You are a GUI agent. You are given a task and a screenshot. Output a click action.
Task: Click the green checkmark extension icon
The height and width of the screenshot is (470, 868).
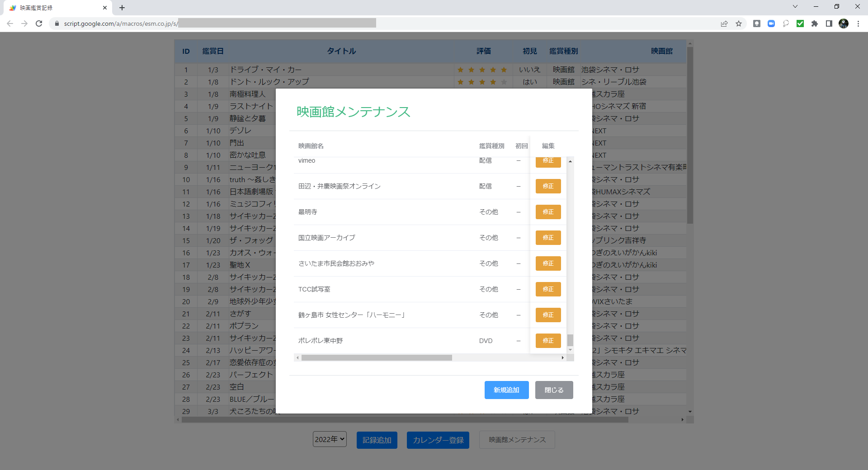point(800,23)
